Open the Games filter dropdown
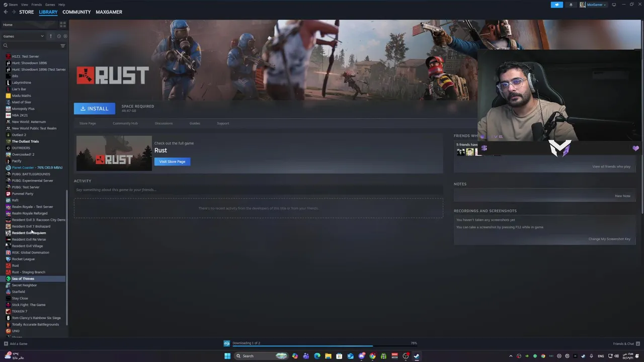 [23, 36]
